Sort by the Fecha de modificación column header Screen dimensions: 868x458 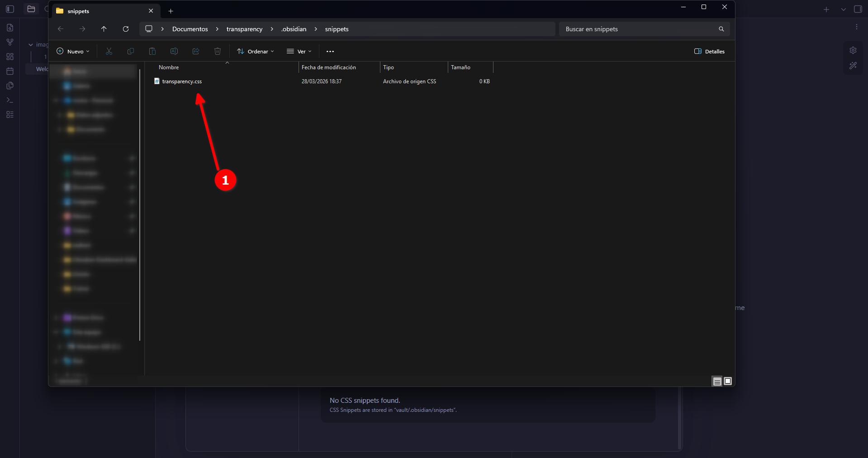tap(329, 67)
